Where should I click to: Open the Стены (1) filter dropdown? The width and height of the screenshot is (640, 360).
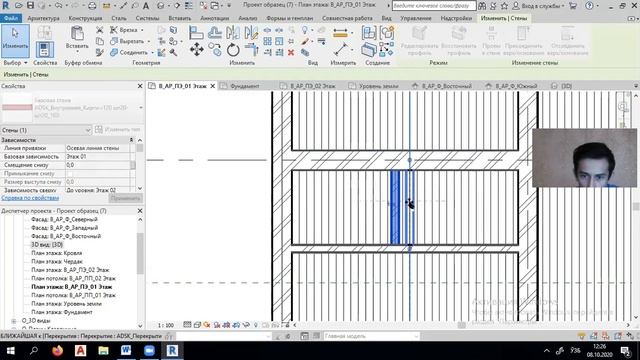click(46, 130)
